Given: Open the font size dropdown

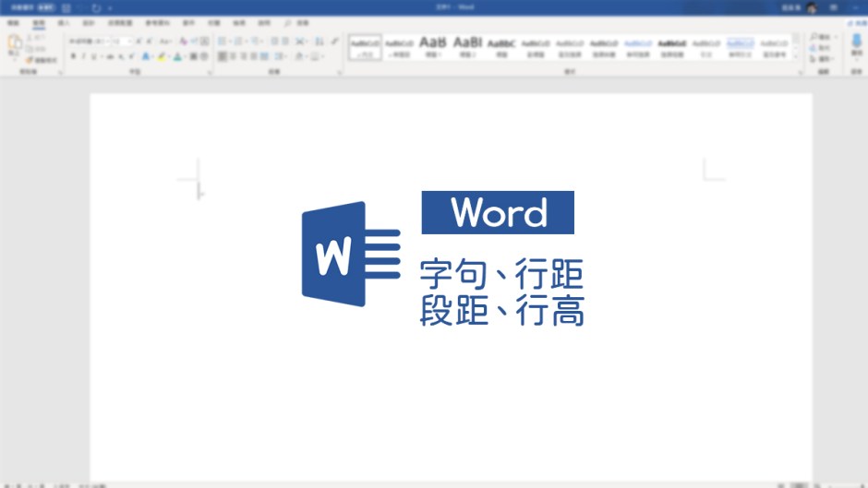Looking at the screenshot, I should [x=123, y=42].
